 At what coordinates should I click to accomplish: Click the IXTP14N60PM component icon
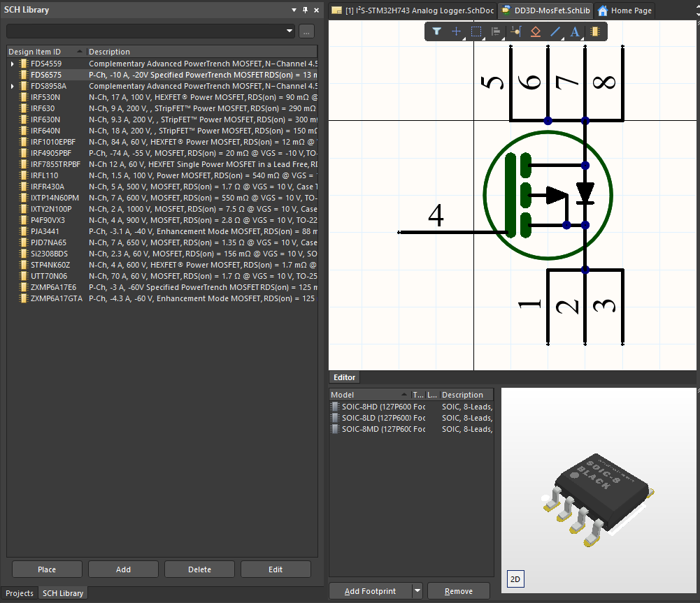click(x=24, y=198)
